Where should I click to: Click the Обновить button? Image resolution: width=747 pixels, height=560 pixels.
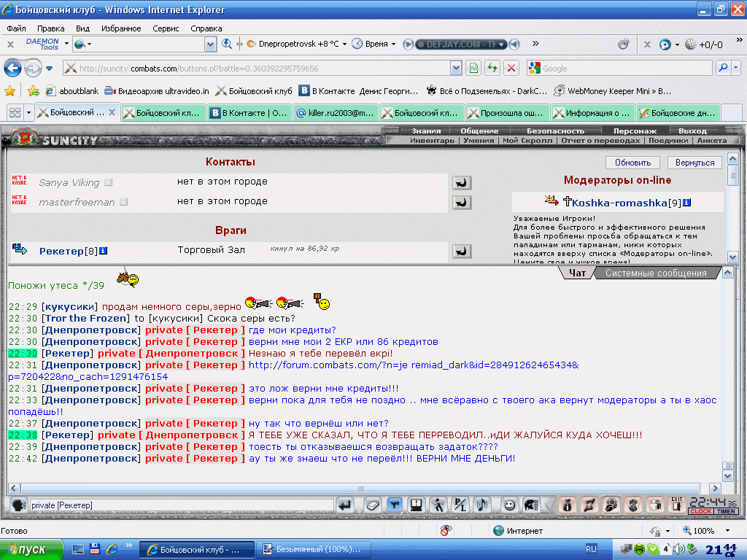coord(632,163)
